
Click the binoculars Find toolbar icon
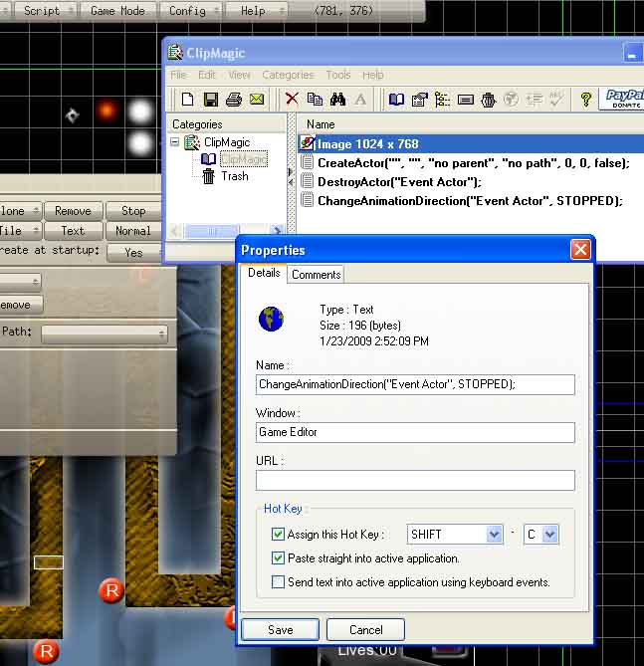337,99
